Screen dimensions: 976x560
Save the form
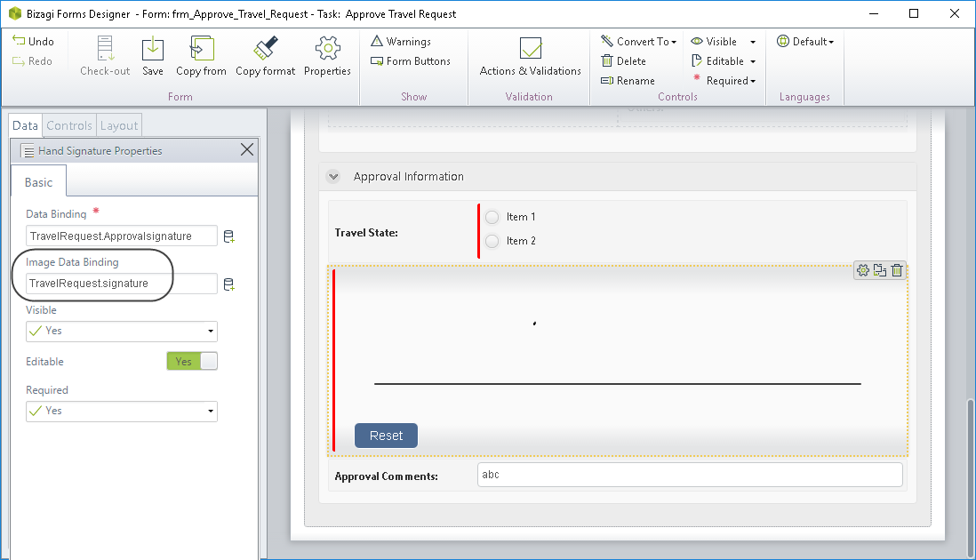pos(153,56)
